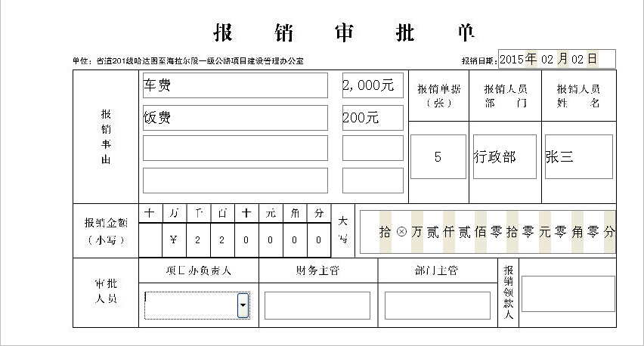Open the 项目办负责人 dropdown arrow
The width and height of the screenshot is (644, 346).
(x=243, y=305)
